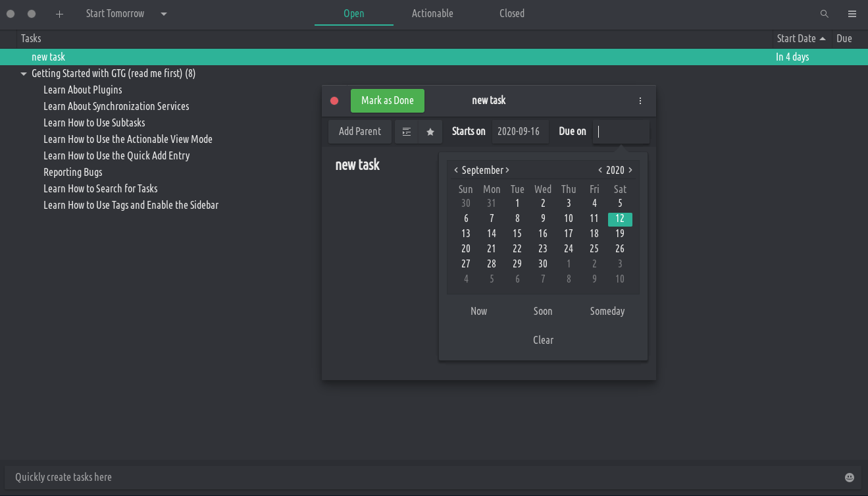Open Start Tomorrow dropdown arrow
This screenshot has width=868, height=496.
[164, 14]
